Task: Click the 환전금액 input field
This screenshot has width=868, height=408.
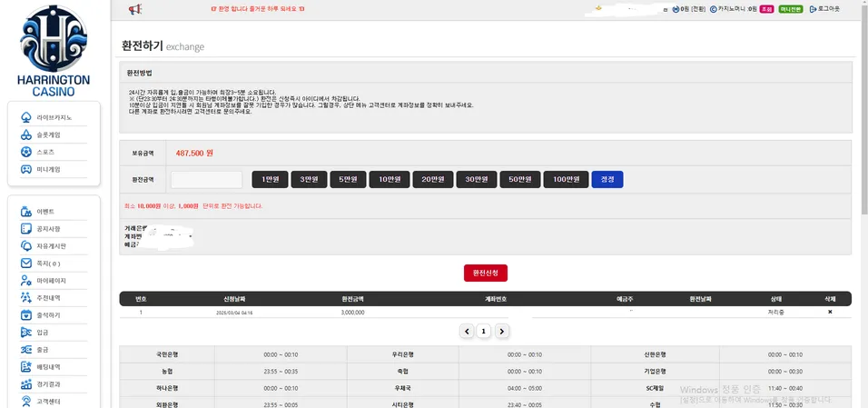Action: click(206, 180)
